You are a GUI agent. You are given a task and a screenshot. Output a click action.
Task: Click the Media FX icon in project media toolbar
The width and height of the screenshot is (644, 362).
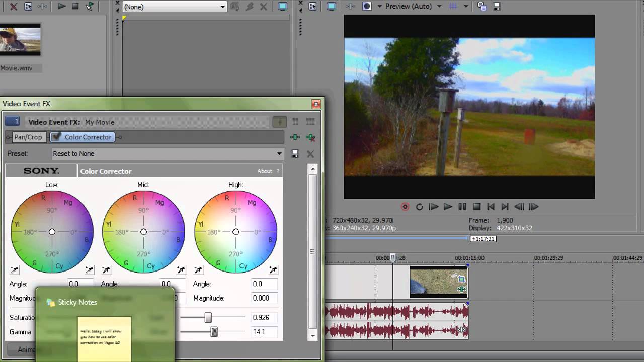pos(43,7)
